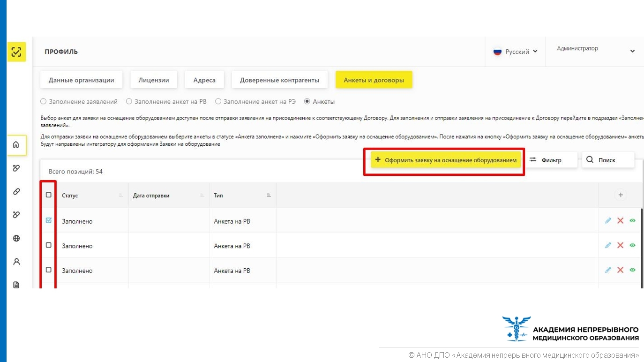Image resolution: width=644 pixels, height=362 pixels.
Task: Switch to Анкеты и договоры tab
Action: click(374, 80)
